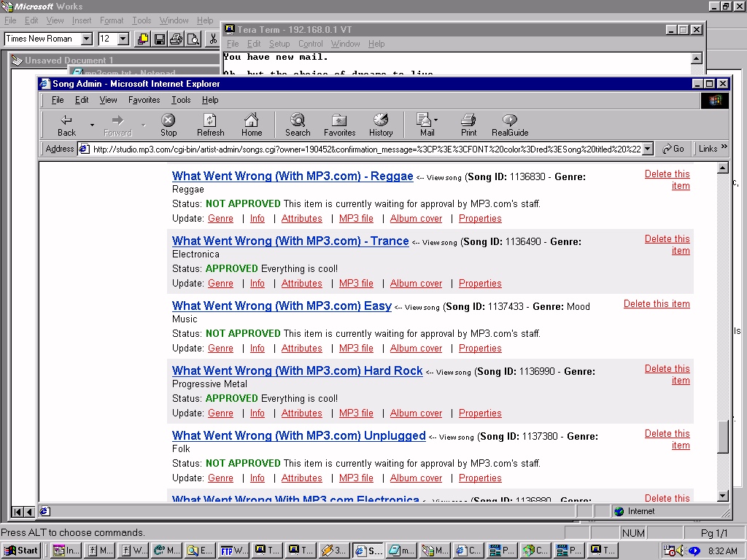Click Attributes link for the Unplugged song
747x560 pixels.
pyautogui.click(x=301, y=478)
